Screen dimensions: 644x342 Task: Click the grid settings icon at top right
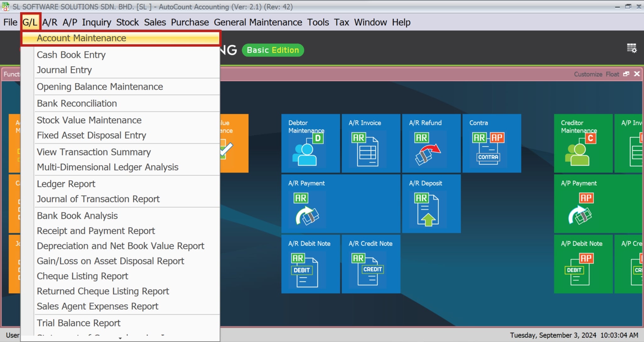(x=631, y=48)
